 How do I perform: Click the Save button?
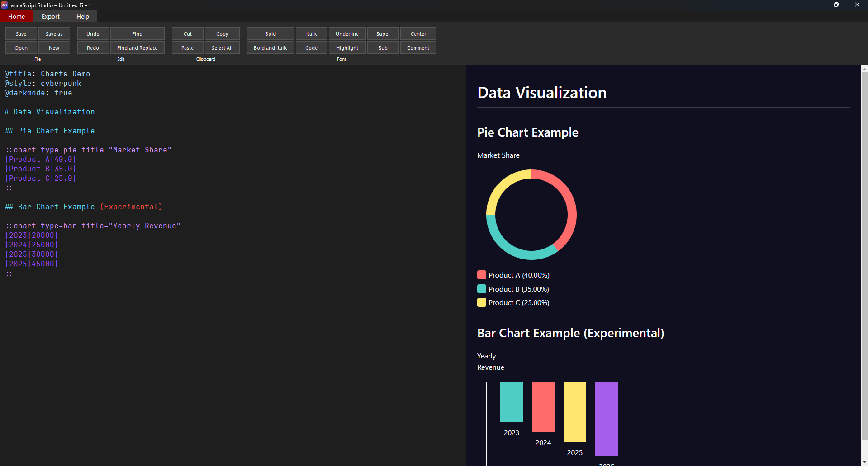tap(21, 34)
